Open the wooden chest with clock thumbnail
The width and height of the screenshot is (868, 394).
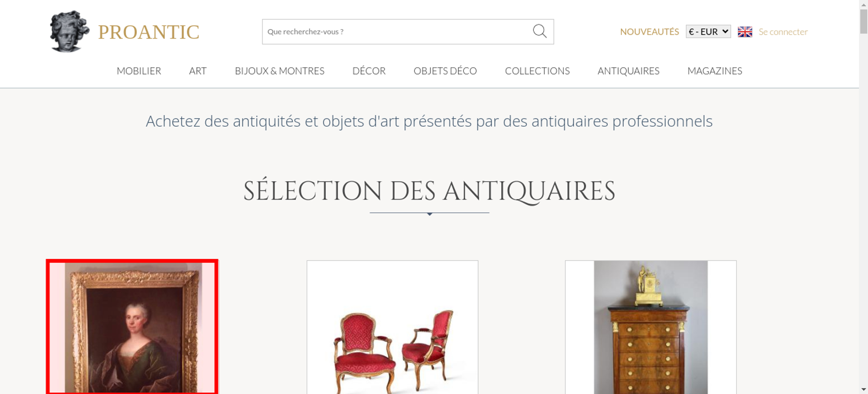[x=651, y=327]
